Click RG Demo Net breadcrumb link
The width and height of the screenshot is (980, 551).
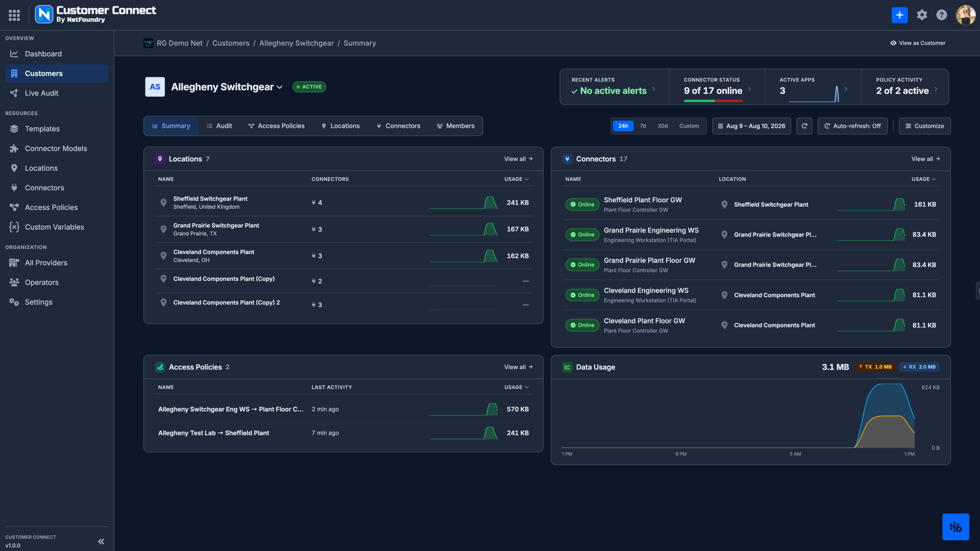180,43
